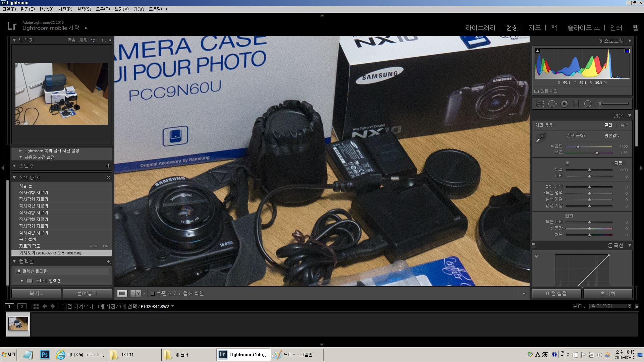Switch to Grid view icon in filmstrip bar
This screenshot has height=362, width=644.
click(x=36, y=306)
